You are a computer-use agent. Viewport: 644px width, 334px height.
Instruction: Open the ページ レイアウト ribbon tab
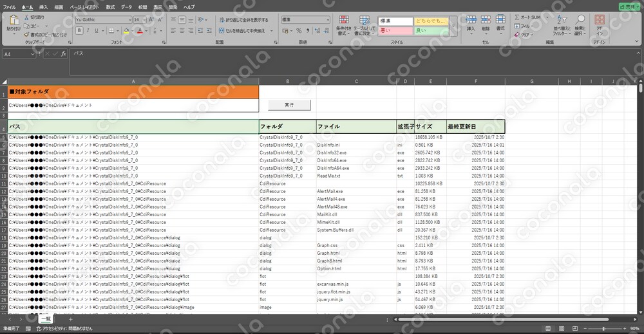[84, 7]
